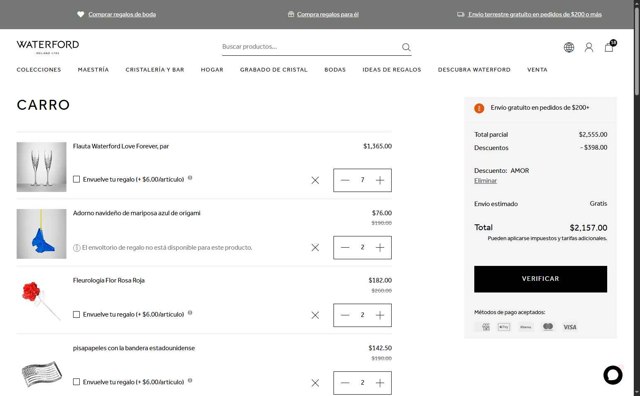Open pisapapeles con la bandera estadounidense link
Image resolution: width=640 pixels, height=396 pixels.
point(133,348)
